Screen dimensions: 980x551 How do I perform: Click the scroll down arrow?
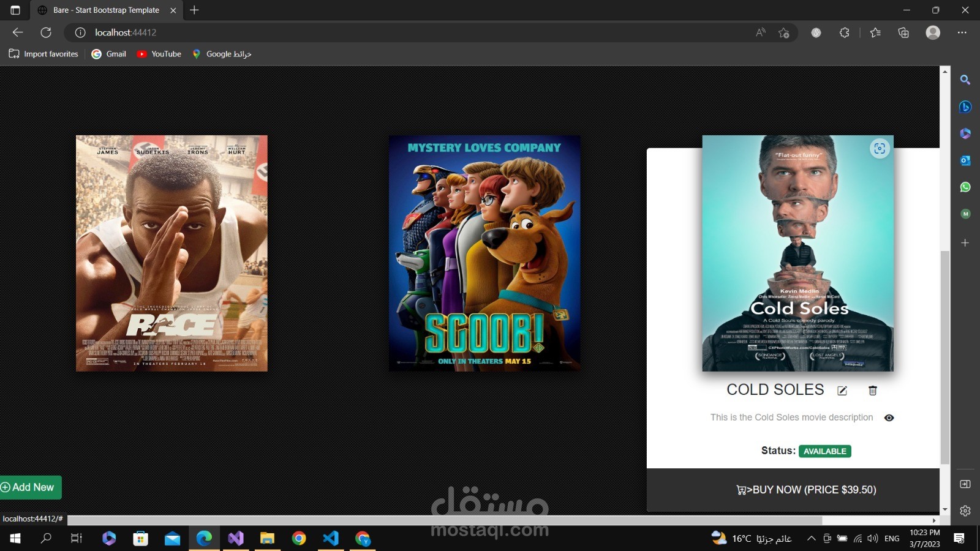[x=945, y=509]
